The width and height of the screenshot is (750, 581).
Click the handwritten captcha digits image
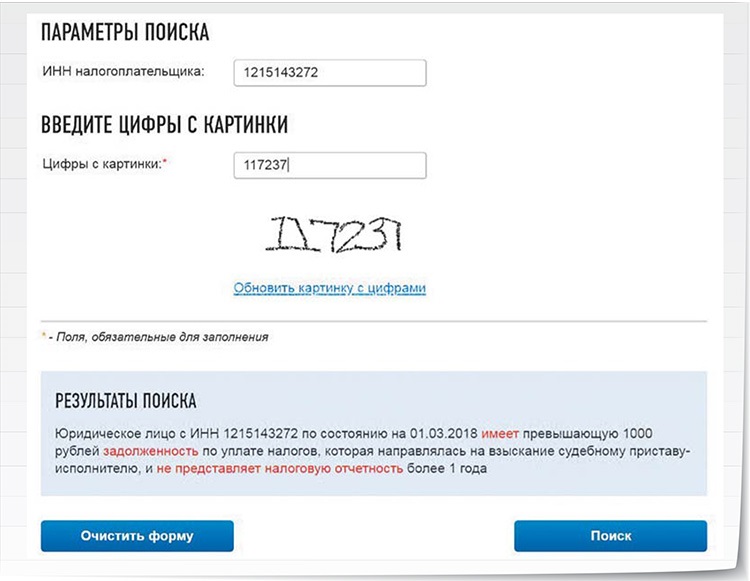pyautogui.click(x=334, y=234)
